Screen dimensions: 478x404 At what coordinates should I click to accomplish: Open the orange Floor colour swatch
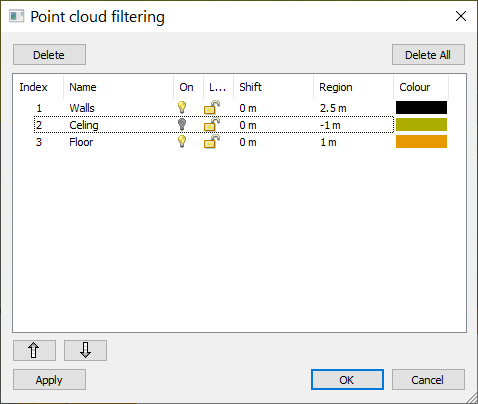421,141
